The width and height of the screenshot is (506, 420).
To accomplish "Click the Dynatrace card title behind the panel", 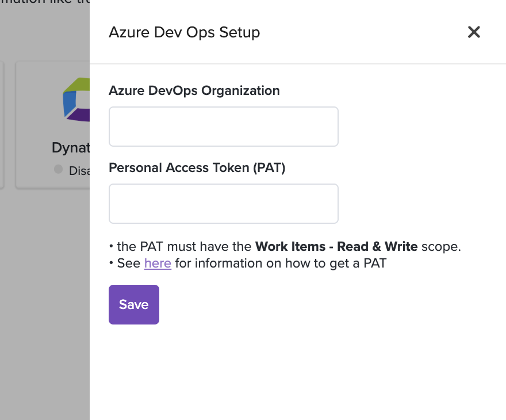I will pos(71,147).
